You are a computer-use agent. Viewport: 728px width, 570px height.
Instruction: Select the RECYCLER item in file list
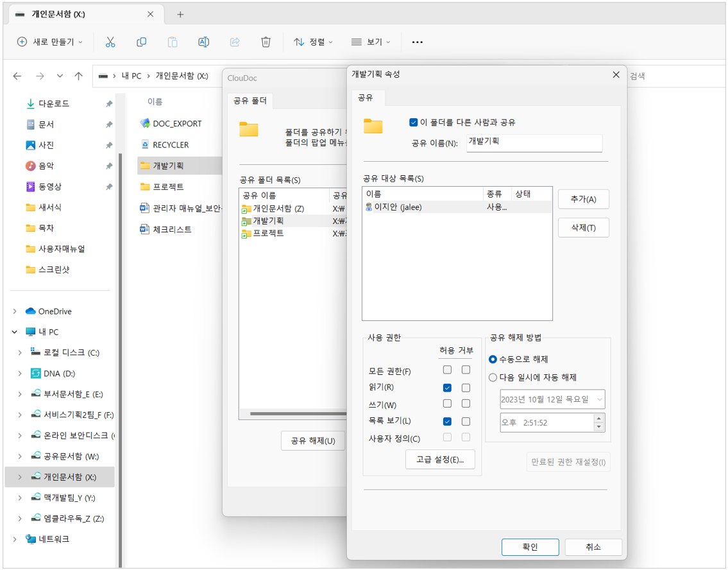tap(171, 145)
